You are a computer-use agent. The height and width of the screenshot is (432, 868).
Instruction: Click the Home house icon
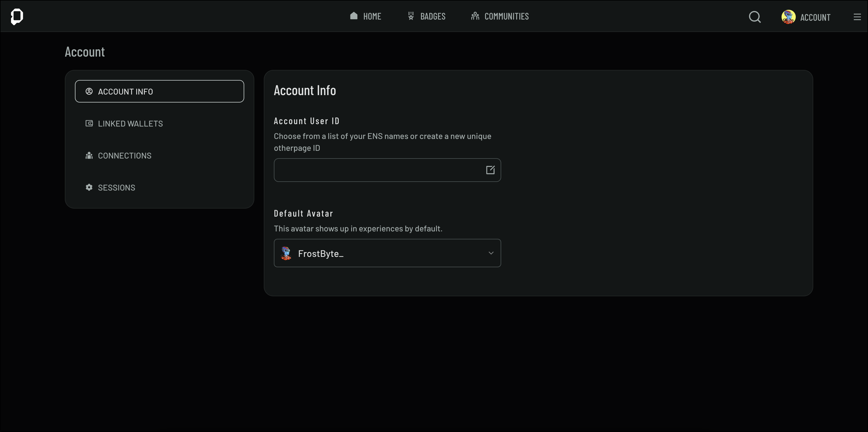pos(353,16)
